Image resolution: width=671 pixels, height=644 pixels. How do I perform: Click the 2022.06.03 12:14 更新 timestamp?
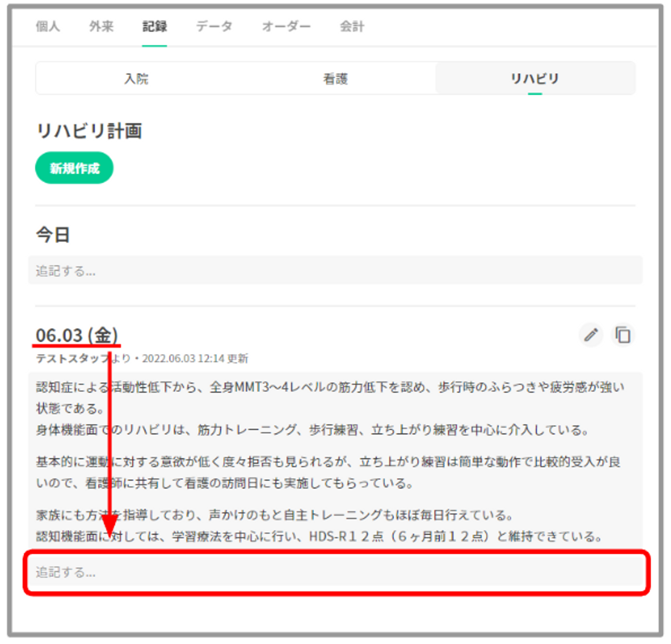pos(195,358)
